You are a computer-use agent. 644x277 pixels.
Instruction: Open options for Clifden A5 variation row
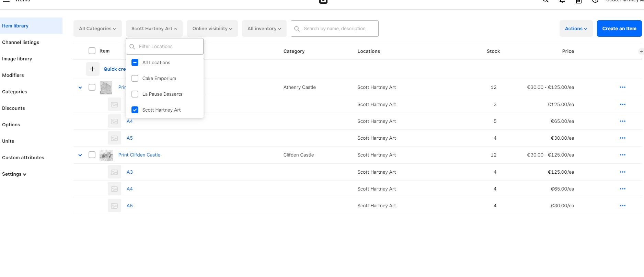coord(622,206)
